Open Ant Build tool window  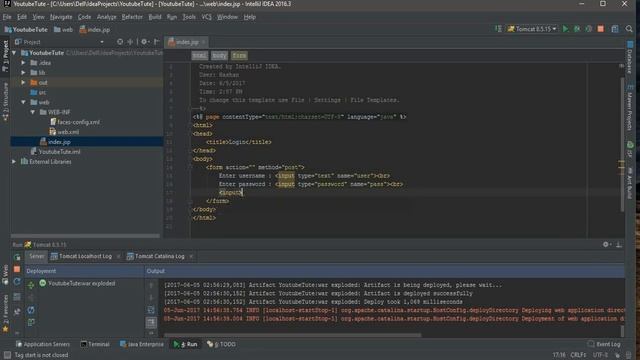tap(630, 183)
